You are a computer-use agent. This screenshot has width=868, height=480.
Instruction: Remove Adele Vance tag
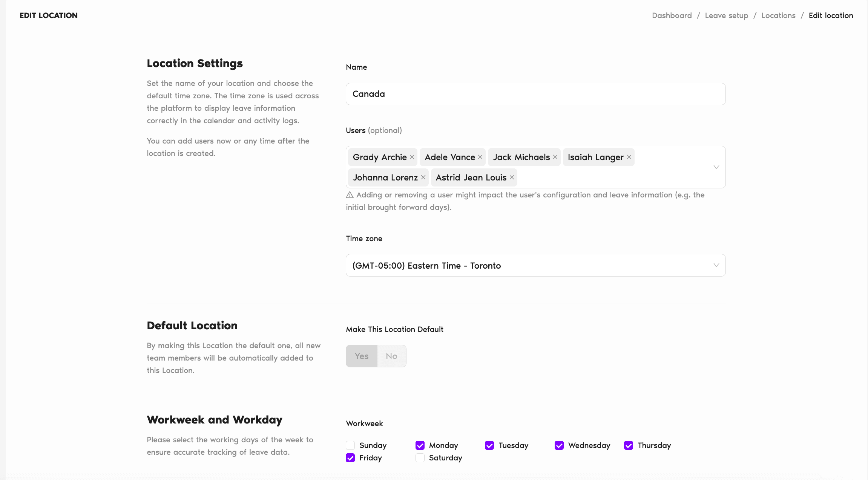tap(480, 157)
